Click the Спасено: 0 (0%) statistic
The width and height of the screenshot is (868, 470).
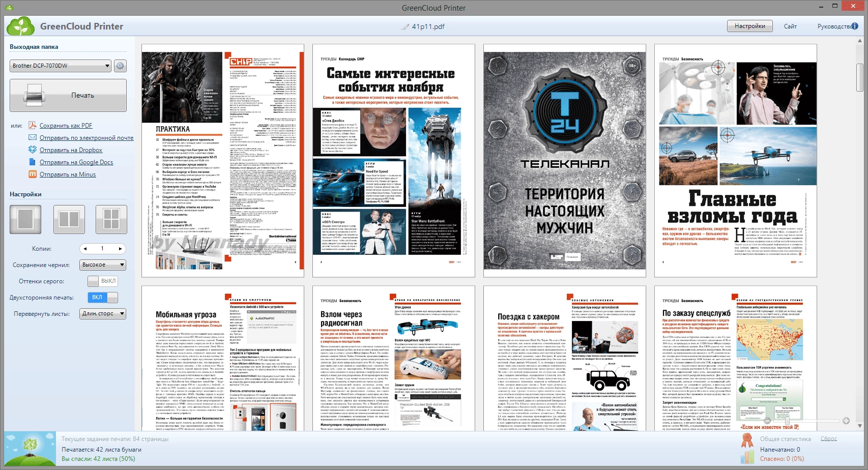[x=782, y=459]
